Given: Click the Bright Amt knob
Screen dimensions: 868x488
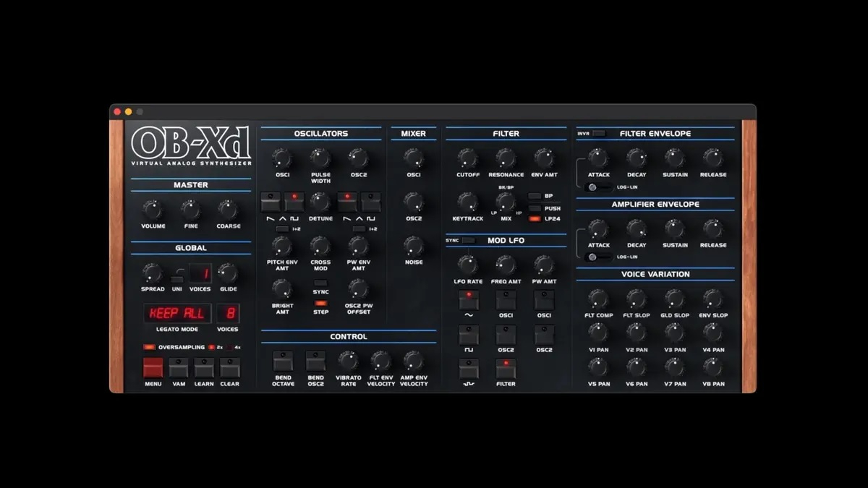Looking at the screenshot, I should (x=282, y=289).
